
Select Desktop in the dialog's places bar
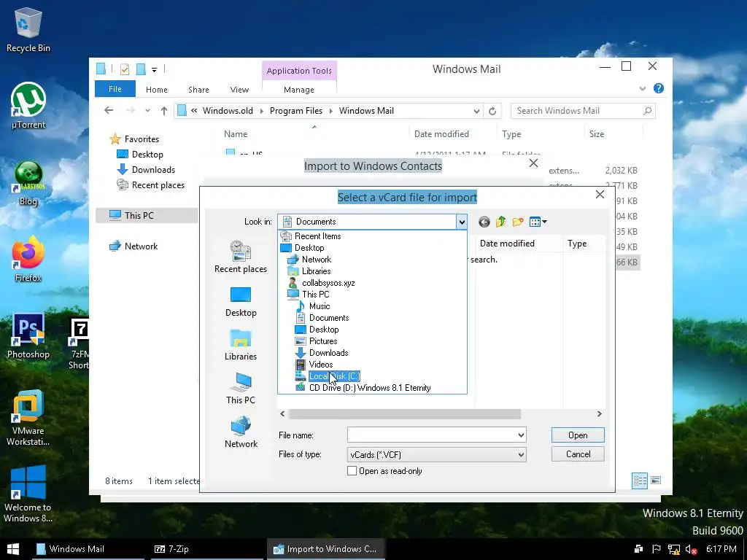pos(241,302)
